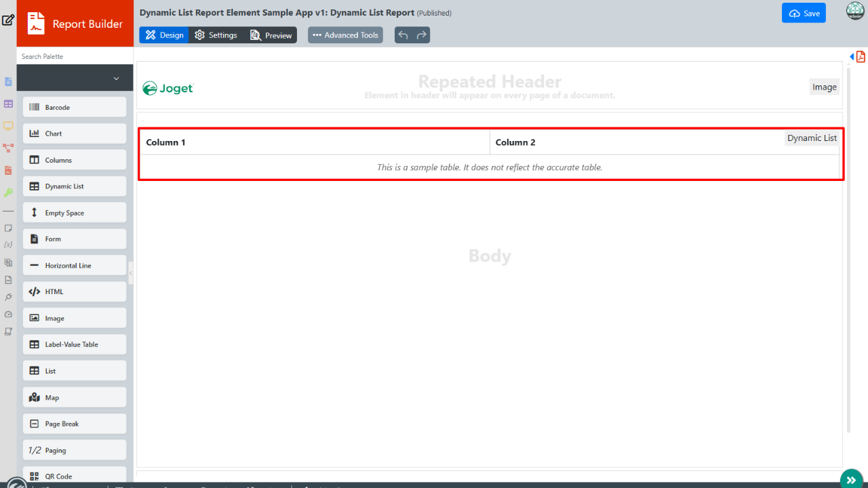Choose the QR Code palette element

click(x=75, y=476)
